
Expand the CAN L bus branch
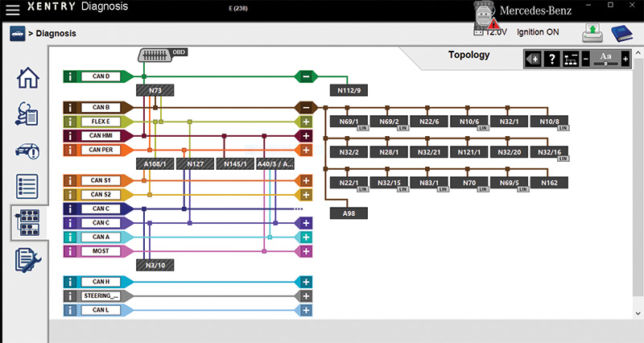(x=306, y=310)
